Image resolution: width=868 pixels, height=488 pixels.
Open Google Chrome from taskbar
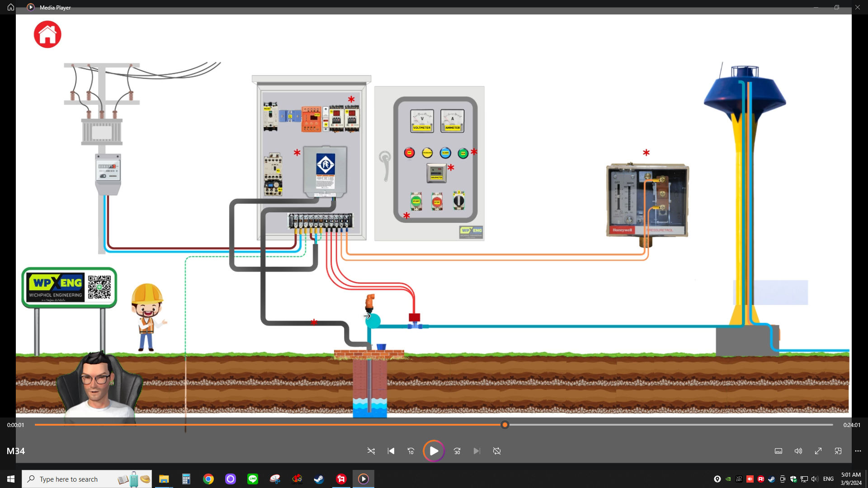pyautogui.click(x=208, y=479)
